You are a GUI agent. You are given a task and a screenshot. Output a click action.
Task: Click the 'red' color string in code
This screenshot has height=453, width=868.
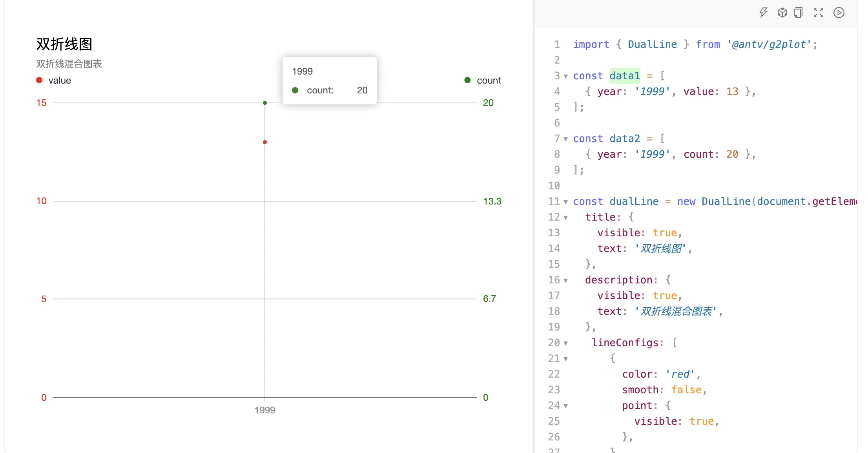click(680, 374)
